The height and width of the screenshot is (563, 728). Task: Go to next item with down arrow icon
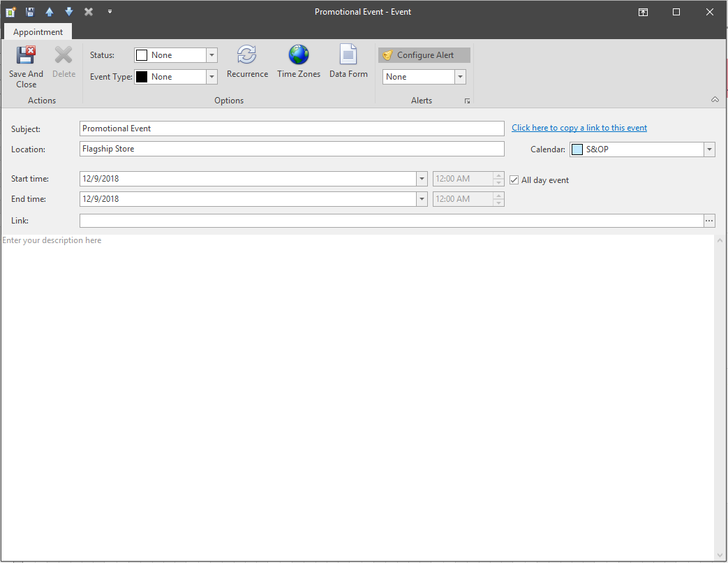tap(69, 12)
